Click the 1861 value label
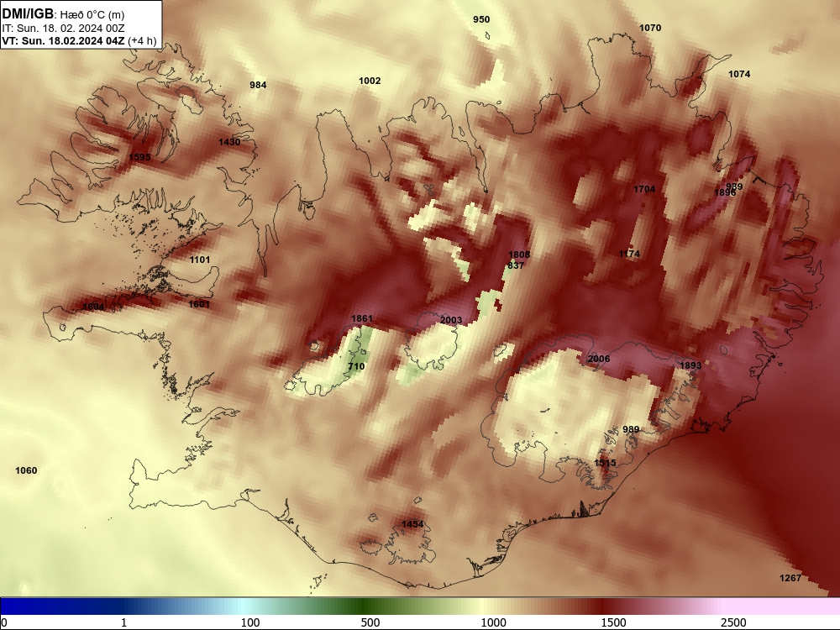This screenshot has width=840, height=630. pos(361,318)
